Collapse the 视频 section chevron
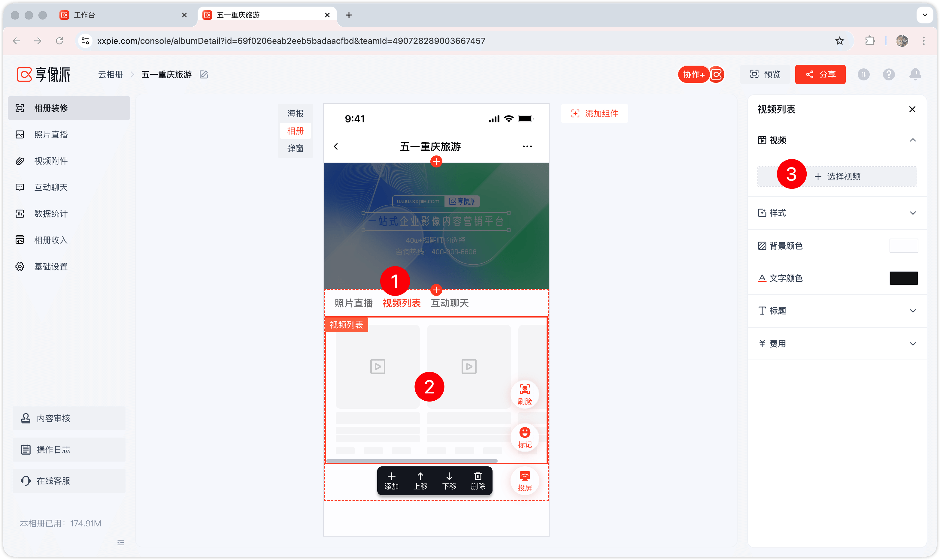Viewport: 940px width, 560px height. [912, 140]
